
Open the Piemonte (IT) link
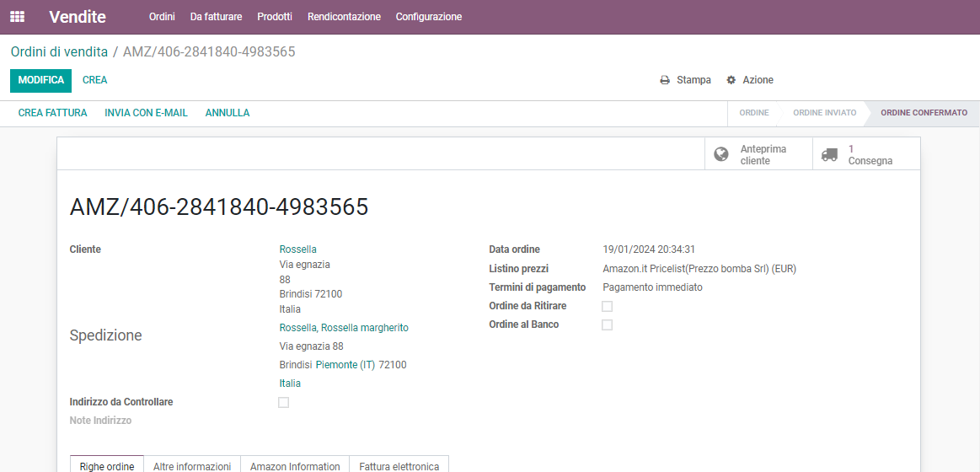(345, 365)
